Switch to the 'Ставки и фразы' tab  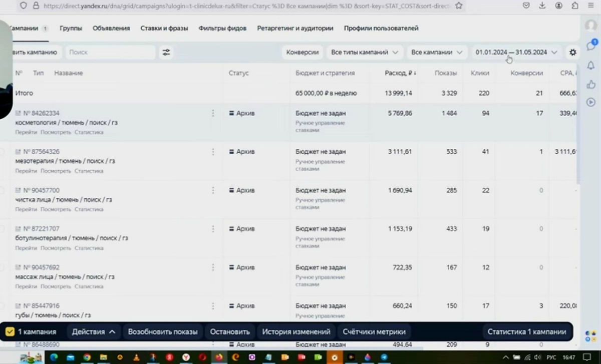tap(164, 29)
